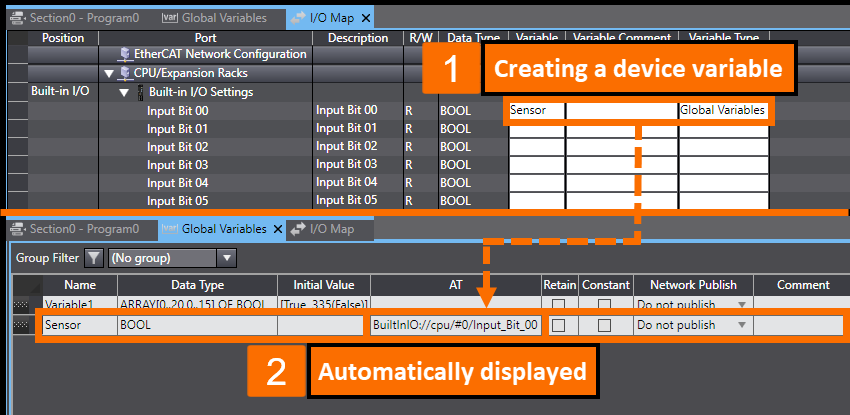Select the Input Bit 05 port row
This screenshot has height=415, width=850.
(177, 200)
